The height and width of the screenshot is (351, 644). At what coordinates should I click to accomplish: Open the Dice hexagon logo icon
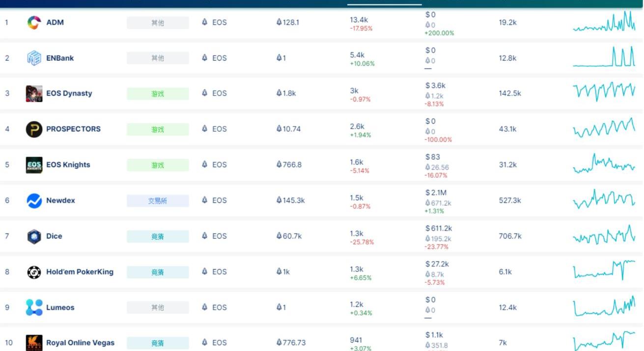[x=34, y=236]
